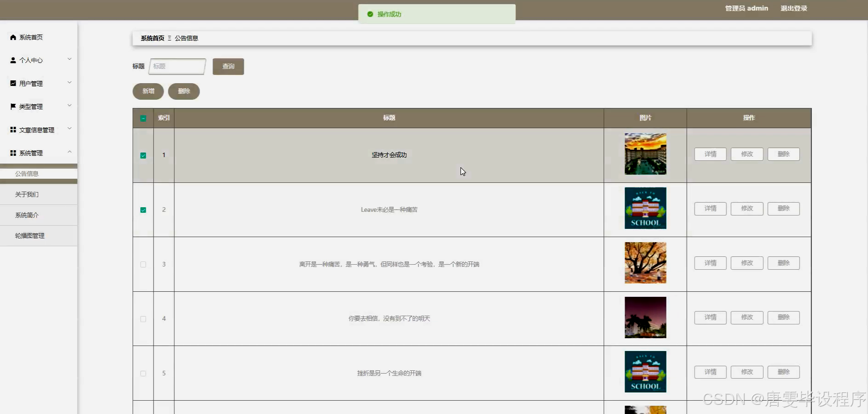Click the chart icon for 用户管理

point(13,83)
